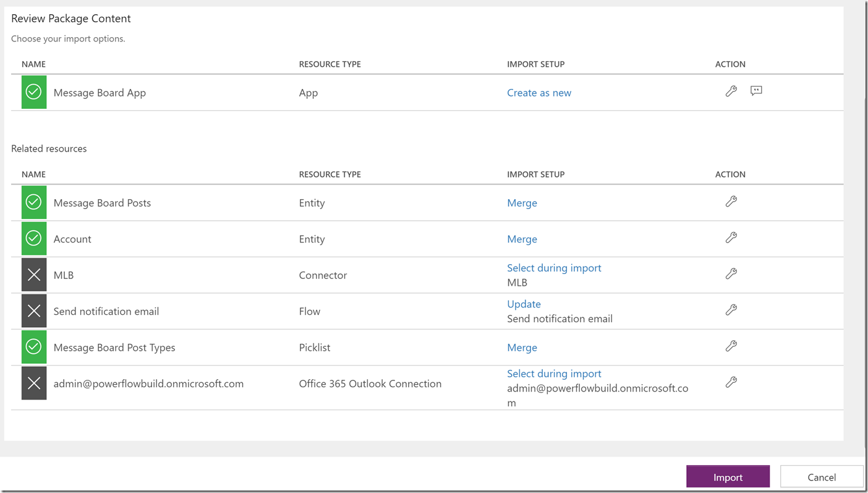Click wrench icon for Message Board App
The width and height of the screenshot is (868, 493).
click(731, 92)
